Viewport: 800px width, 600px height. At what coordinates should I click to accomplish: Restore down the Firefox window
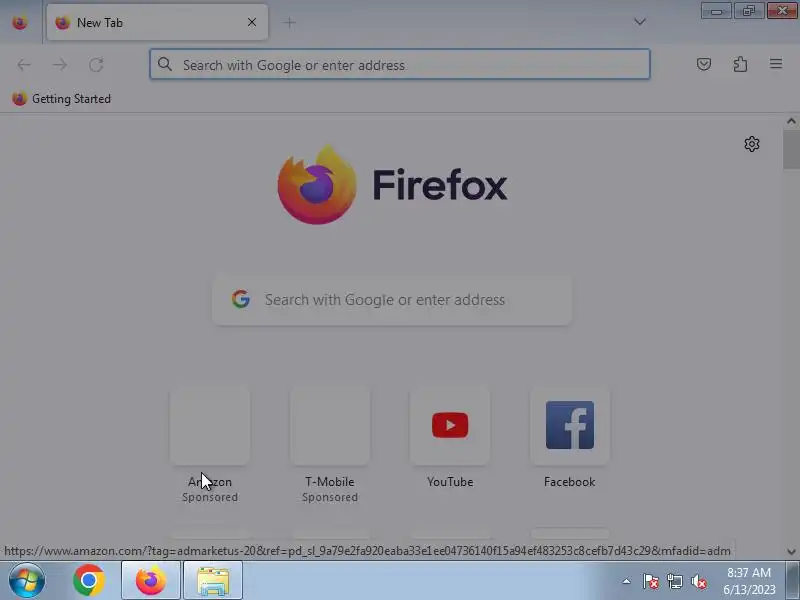[748, 10]
